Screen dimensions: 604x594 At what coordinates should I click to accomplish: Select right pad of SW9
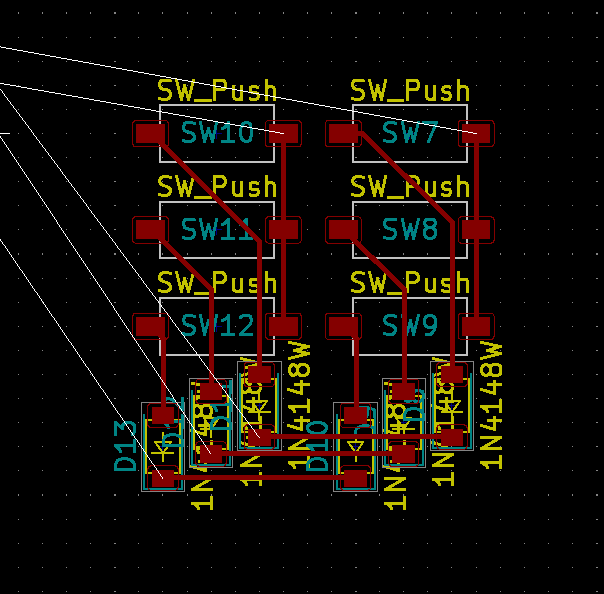click(x=476, y=325)
